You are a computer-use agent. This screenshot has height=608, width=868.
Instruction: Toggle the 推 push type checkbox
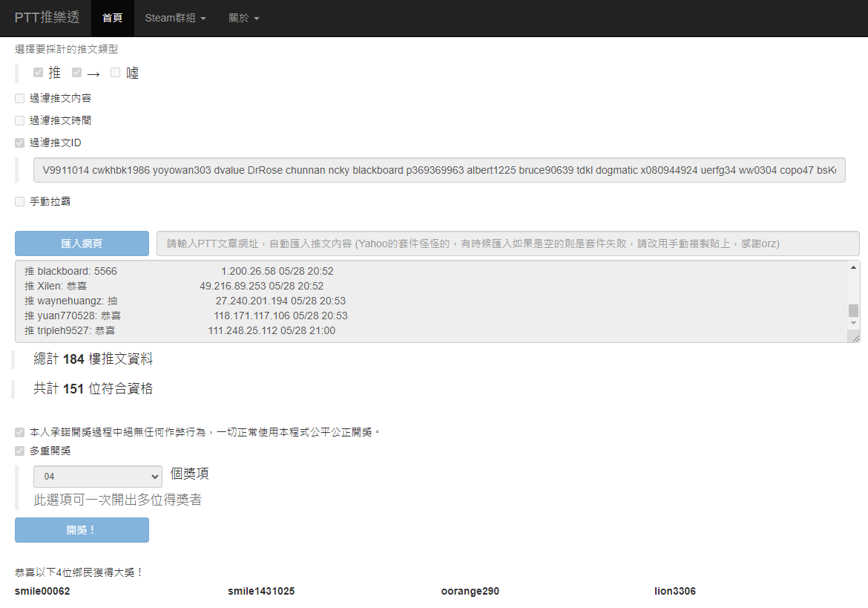coord(38,73)
